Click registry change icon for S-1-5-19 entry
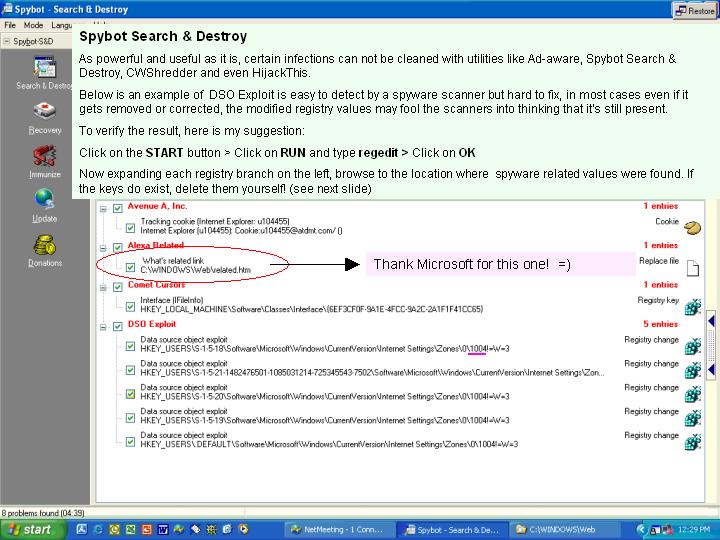Viewport: 720px width, 540px height. coord(692,418)
